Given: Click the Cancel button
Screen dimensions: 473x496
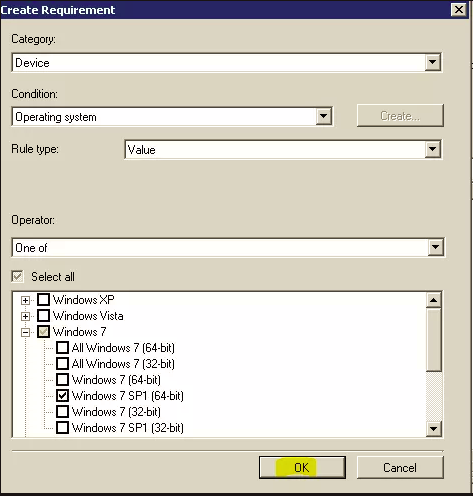Looking at the screenshot, I should tap(400, 467).
